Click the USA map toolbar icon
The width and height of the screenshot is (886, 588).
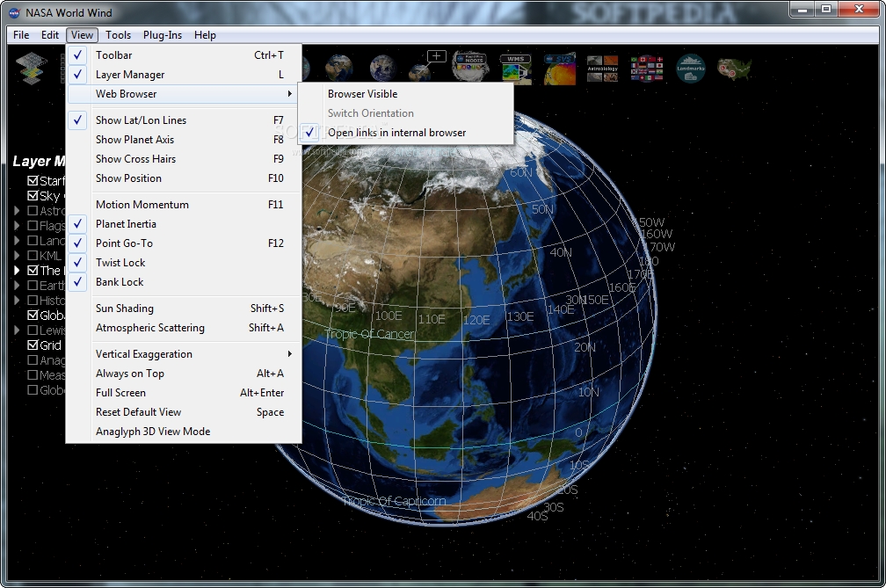pos(734,69)
